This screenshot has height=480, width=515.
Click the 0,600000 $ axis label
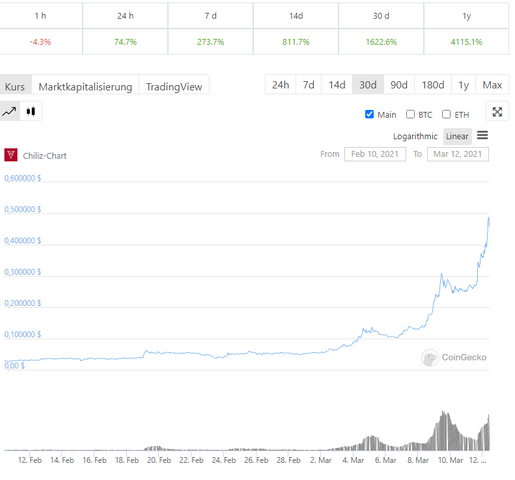[23, 178]
